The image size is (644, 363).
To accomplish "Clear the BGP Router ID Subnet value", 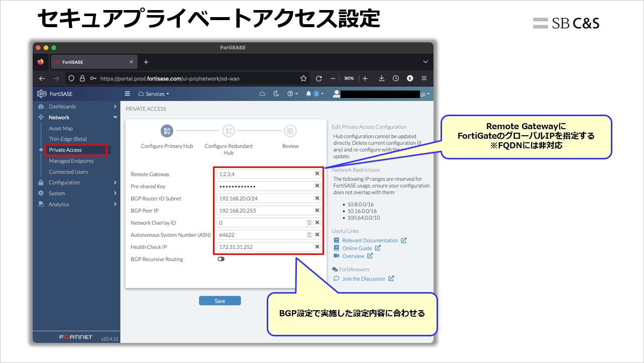I will pos(317,199).
